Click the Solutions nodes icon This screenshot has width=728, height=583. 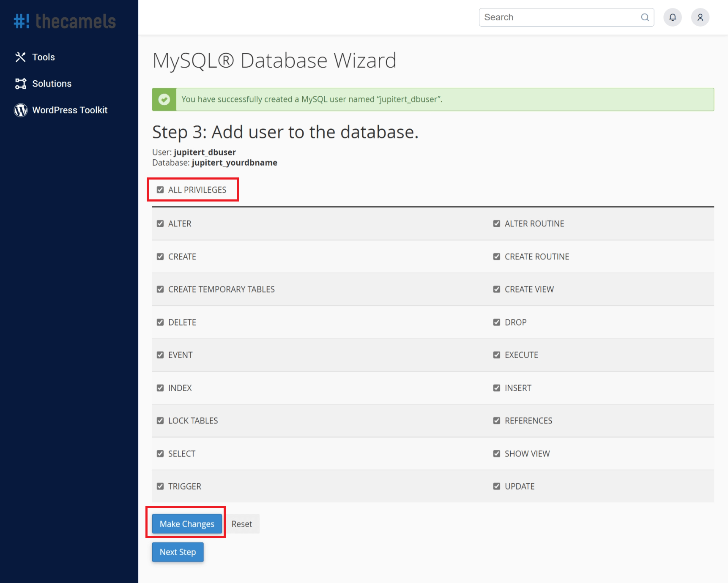20,84
